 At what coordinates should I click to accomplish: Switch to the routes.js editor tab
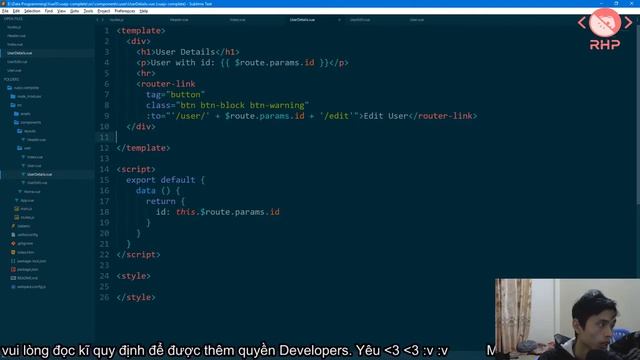[x=116, y=20]
